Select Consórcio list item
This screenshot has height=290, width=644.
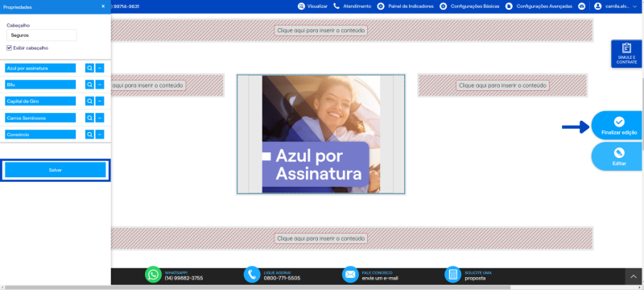click(x=40, y=135)
